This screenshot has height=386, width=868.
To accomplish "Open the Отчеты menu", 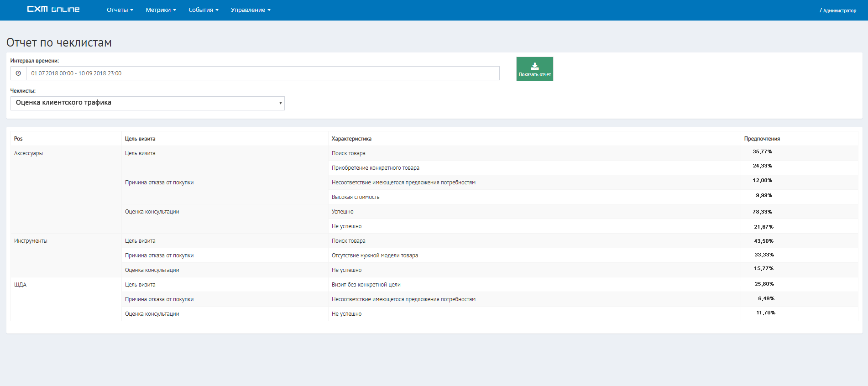I will pyautogui.click(x=120, y=10).
